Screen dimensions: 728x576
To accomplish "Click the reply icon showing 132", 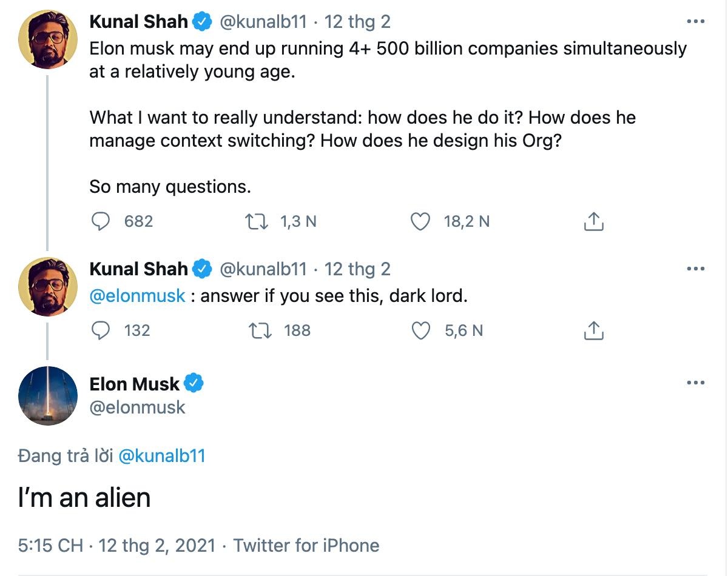I will 101,330.
